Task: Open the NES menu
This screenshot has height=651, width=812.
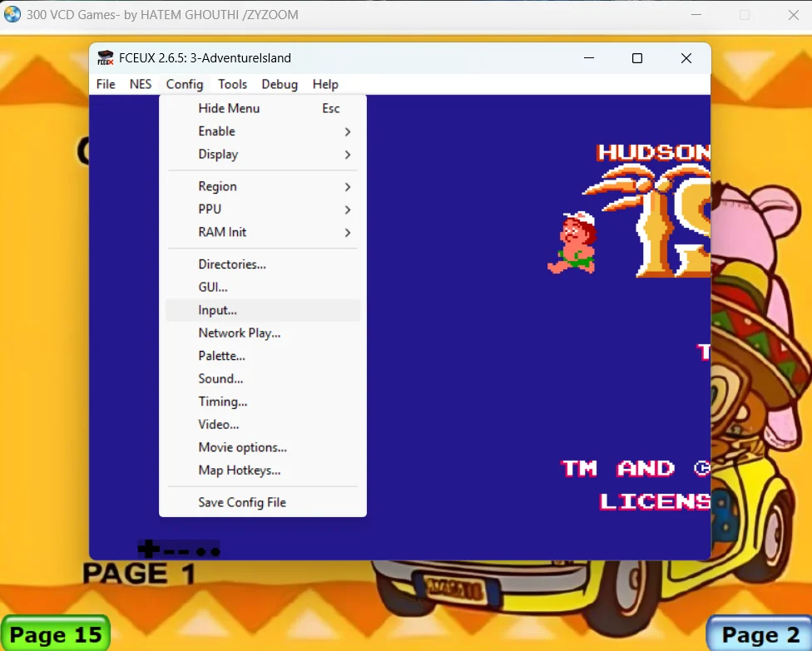Action: tap(141, 84)
